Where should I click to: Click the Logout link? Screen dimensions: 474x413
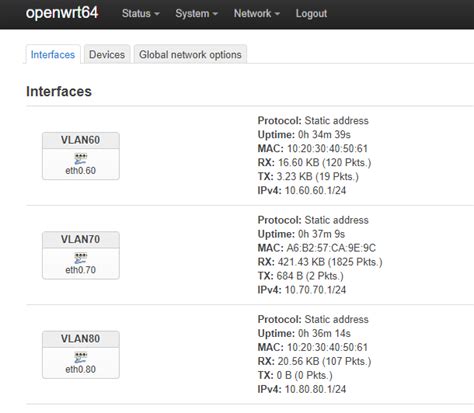[311, 14]
